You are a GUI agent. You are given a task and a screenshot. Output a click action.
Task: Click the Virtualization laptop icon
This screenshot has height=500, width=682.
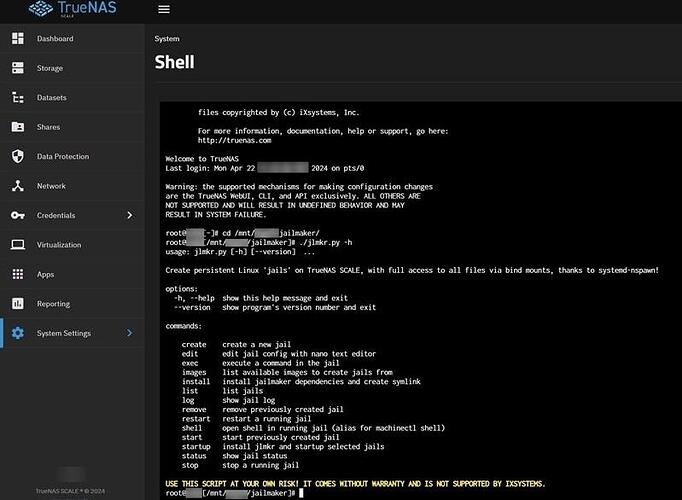17,245
